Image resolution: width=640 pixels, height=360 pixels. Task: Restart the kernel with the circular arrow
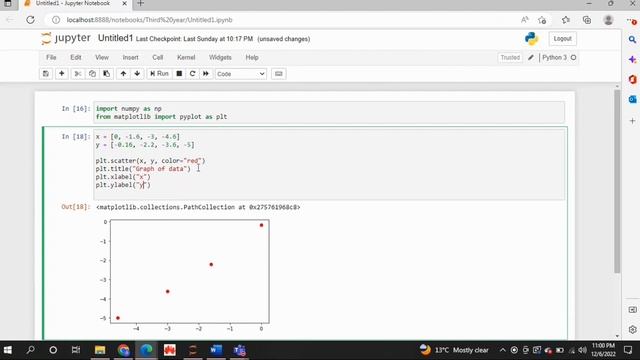click(192, 74)
